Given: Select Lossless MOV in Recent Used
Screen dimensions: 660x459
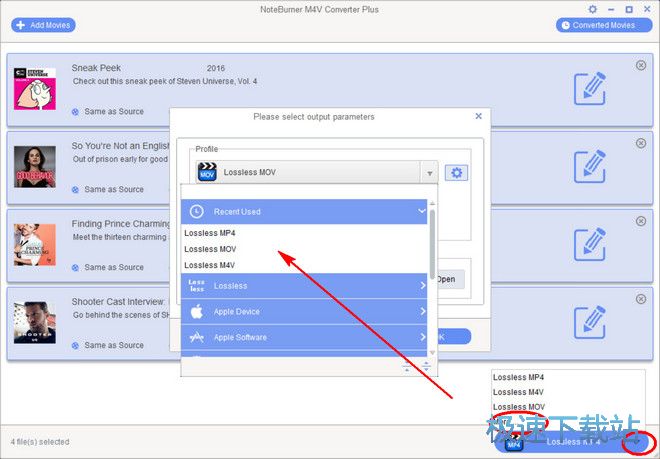Looking at the screenshot, I should point(210,249).
